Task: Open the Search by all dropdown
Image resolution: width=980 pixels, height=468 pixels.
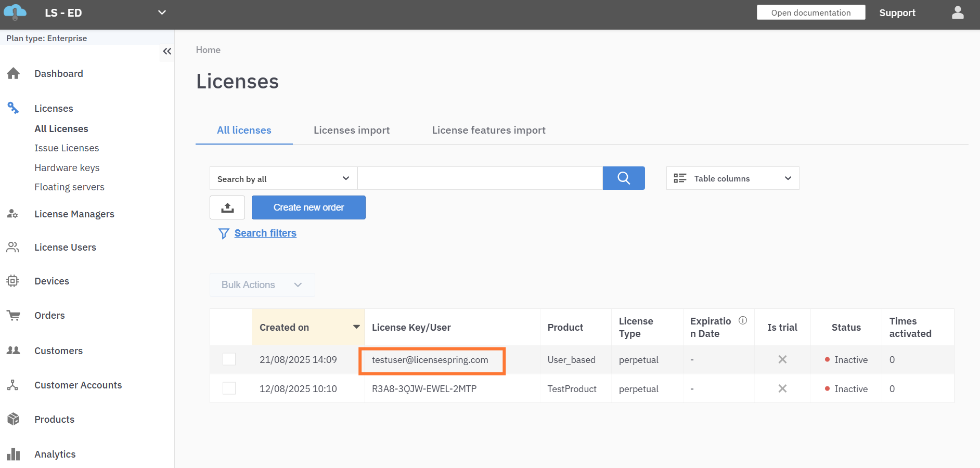Action: pyautogui.click(x=283, y=178)
